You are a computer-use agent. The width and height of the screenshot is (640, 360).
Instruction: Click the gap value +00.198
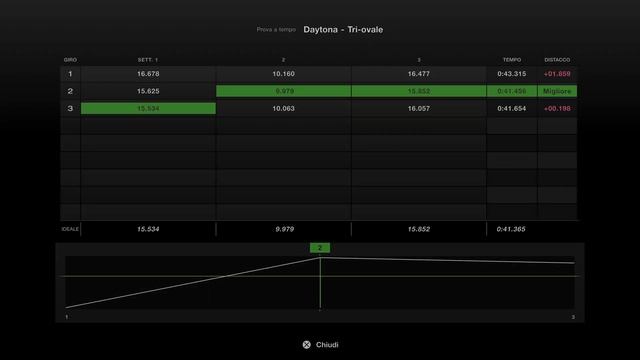[x=557, y=109]
